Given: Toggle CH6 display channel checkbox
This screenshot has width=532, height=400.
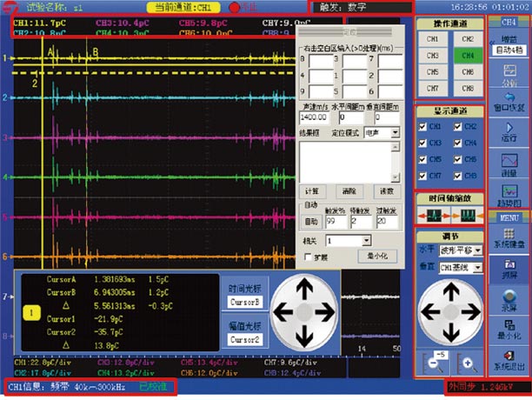Looking at the screenshot, I should [x=456, y=159].
